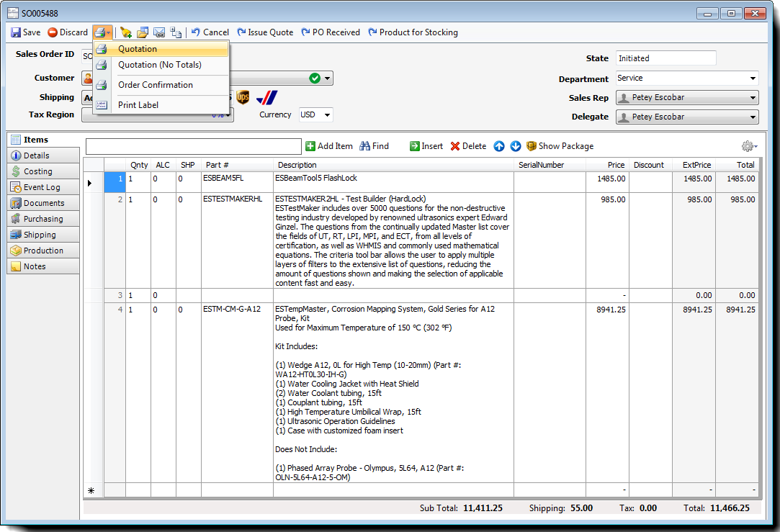Open the Currency USD dropdown
Screen dimensions: 780x532
[x=327, y=115]
